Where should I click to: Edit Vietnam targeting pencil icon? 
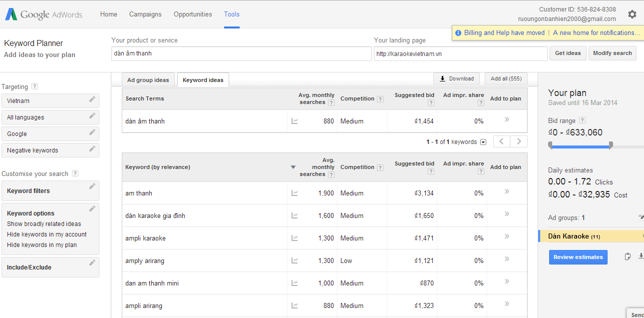[92, 100]
